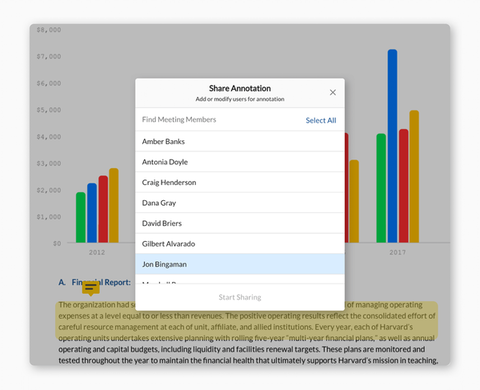Select Antonia Doyle from the list
Screen dimensions: 480x390
tap(240, 162)
